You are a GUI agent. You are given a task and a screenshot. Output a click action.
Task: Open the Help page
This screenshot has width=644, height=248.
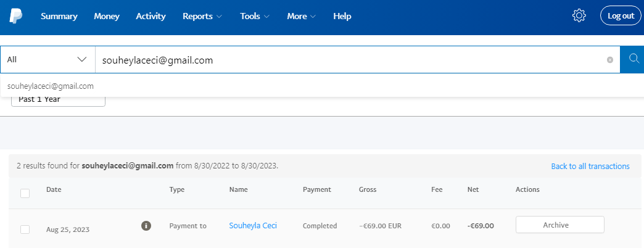[342, 16]
